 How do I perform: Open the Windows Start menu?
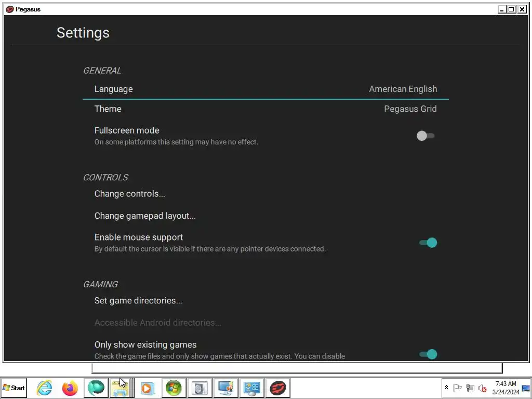point(14,388)
